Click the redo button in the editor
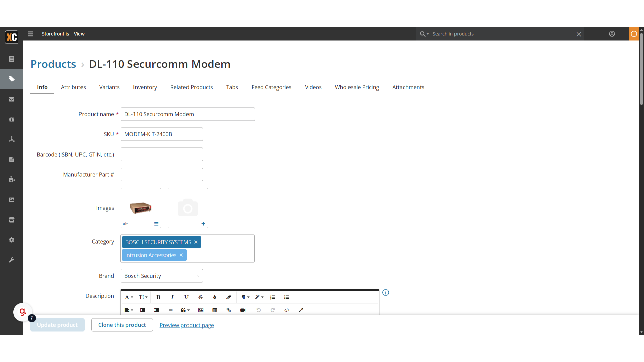This screenshot has width=644, height=362. 273,310
